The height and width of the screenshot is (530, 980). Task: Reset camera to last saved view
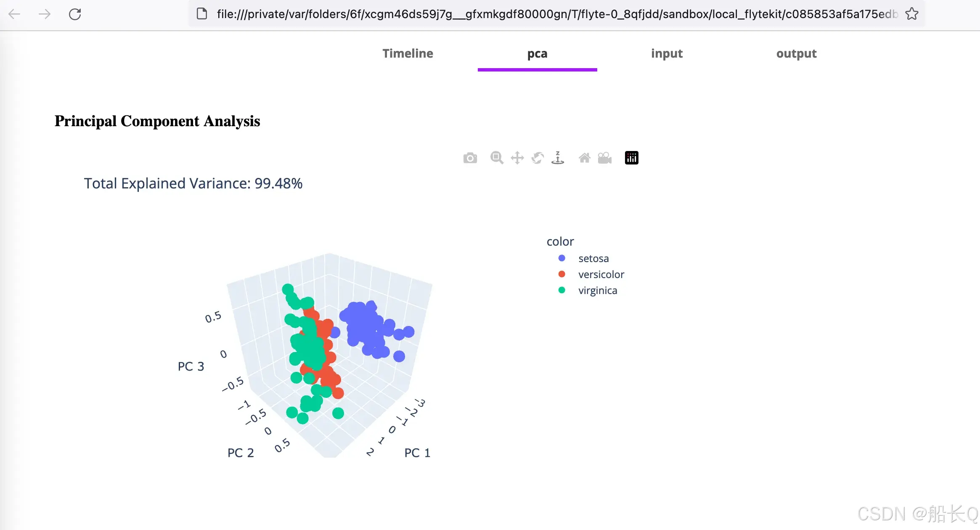605,158
